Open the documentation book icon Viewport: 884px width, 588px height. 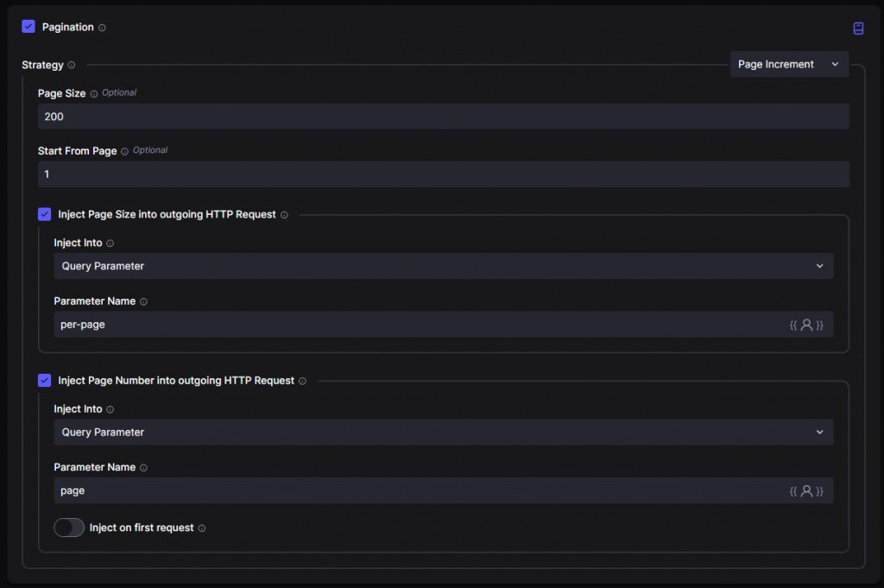pyautogui.click(x=858, y=28)
